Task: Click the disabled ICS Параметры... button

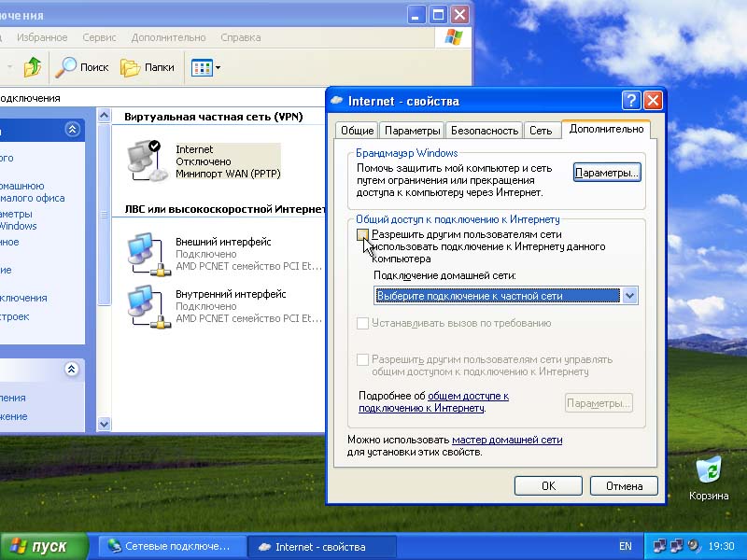Action: tap(599, 403)
